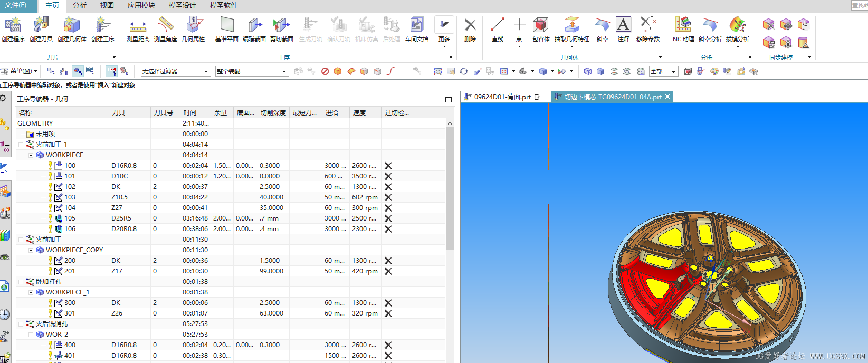Toggle the light bulb on operation 103

[x=50, y=197]
